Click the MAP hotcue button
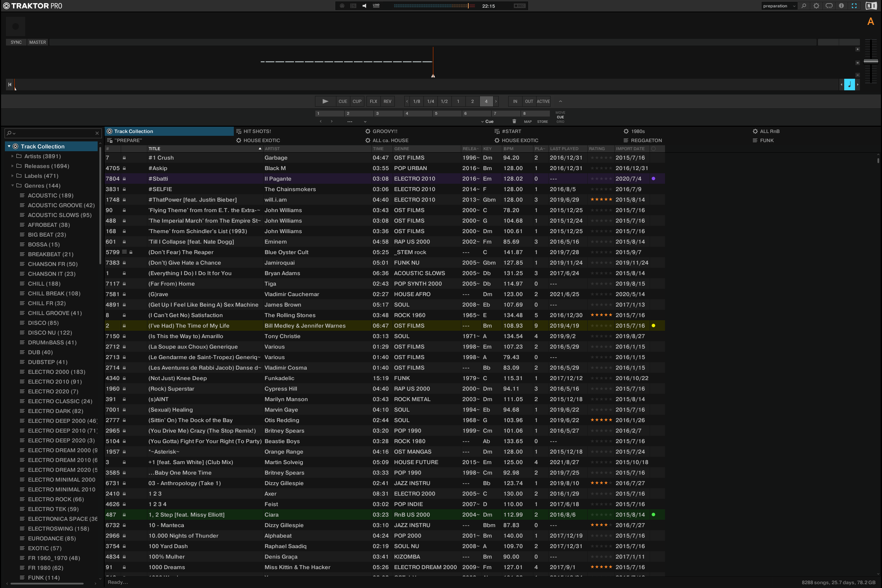This screenshot has height=588, width=882. 528,121
